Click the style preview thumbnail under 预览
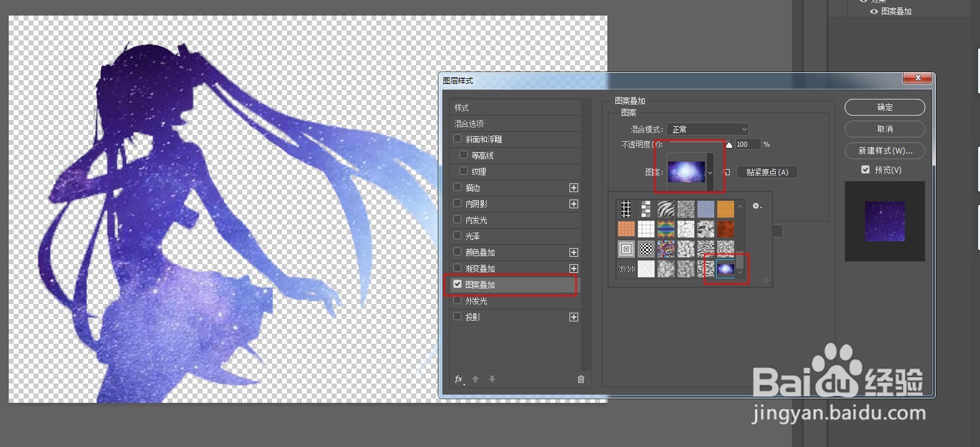Image resolution: width=980 pixels, height=447 pixels. [x=885, y=221]
